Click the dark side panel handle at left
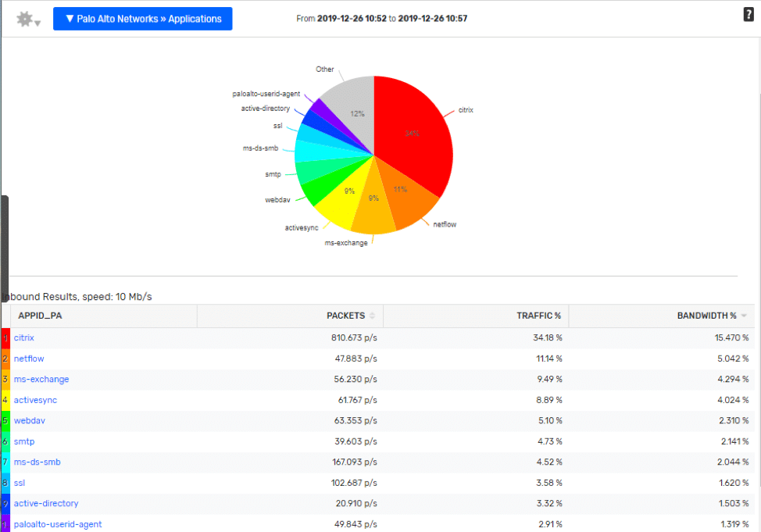 (5, 248)
